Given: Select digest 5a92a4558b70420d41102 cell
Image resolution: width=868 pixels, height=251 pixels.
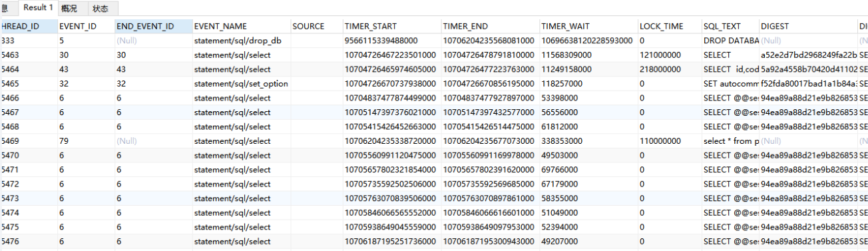Looking at the screenshot, I should [x=808, y=69].
